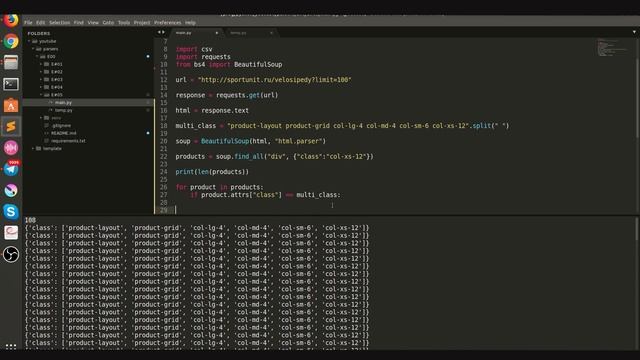Show applications grid at dock bottom

11,346
